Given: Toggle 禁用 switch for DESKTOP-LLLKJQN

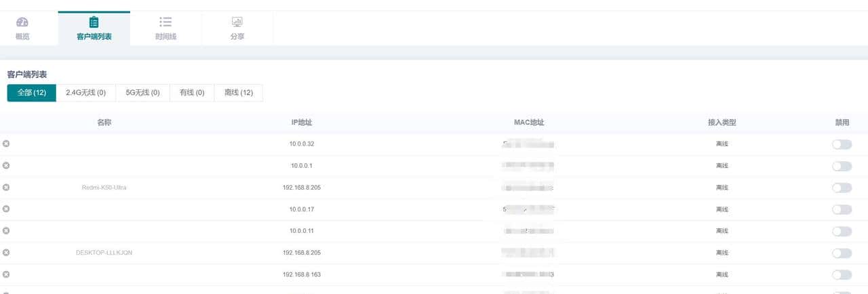Looking at the screenshot, I should (x=842, y=253).
